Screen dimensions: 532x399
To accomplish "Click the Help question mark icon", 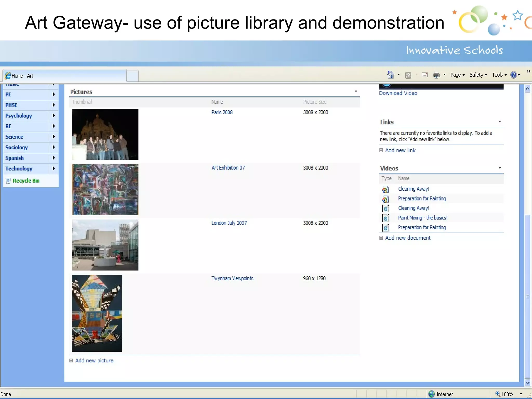I will coord(514,75).
